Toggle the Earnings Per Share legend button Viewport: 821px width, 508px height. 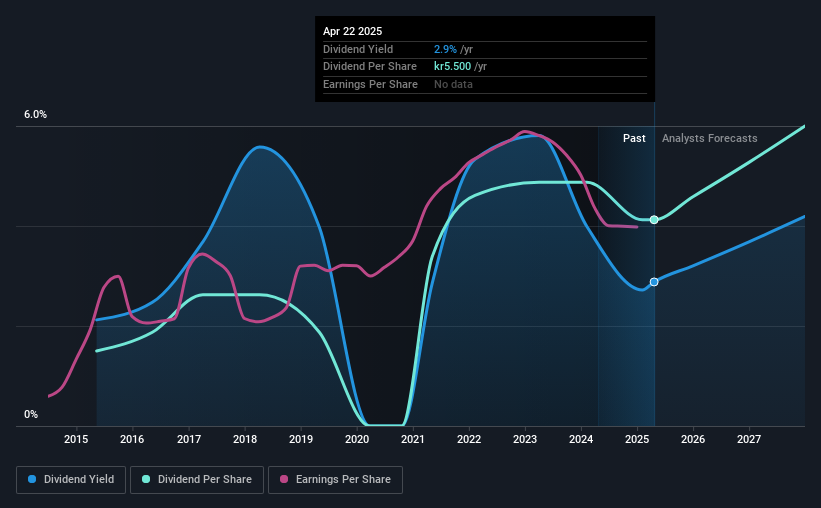pos(335,480)
